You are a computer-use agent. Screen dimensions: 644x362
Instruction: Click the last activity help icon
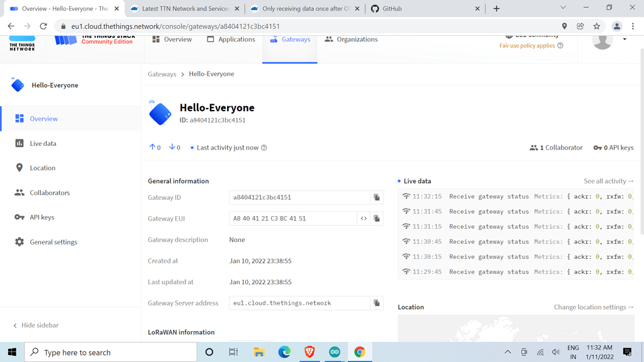point(264,148)
